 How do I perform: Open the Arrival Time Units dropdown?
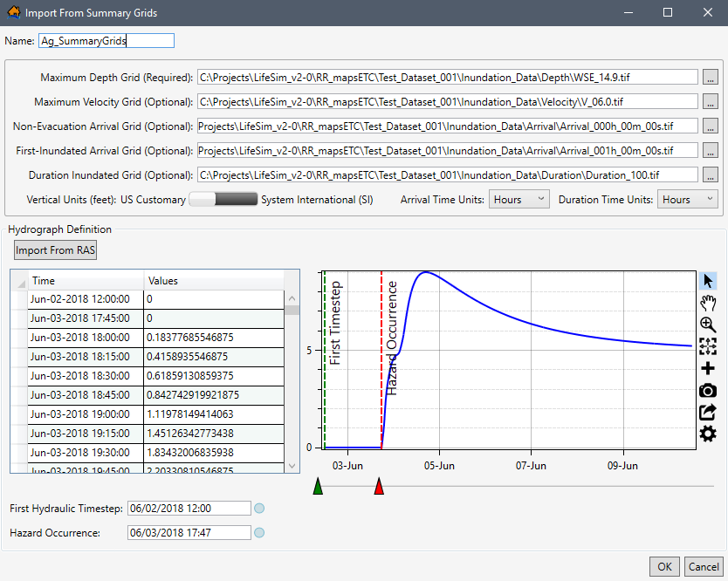tap(519, 199)
